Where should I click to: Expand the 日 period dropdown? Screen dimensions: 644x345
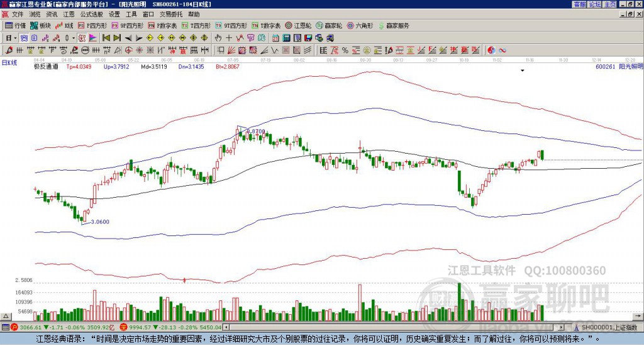[15, 38]
